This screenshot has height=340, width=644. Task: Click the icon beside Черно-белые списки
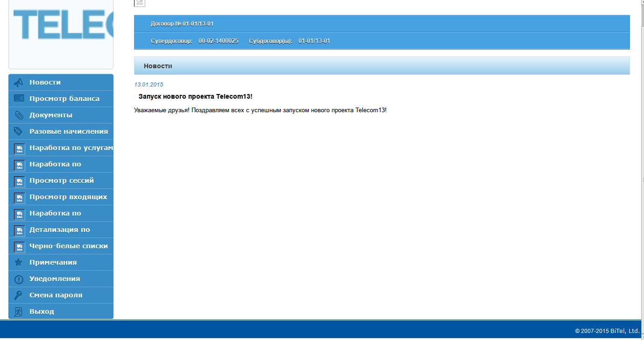click(19, 247)
